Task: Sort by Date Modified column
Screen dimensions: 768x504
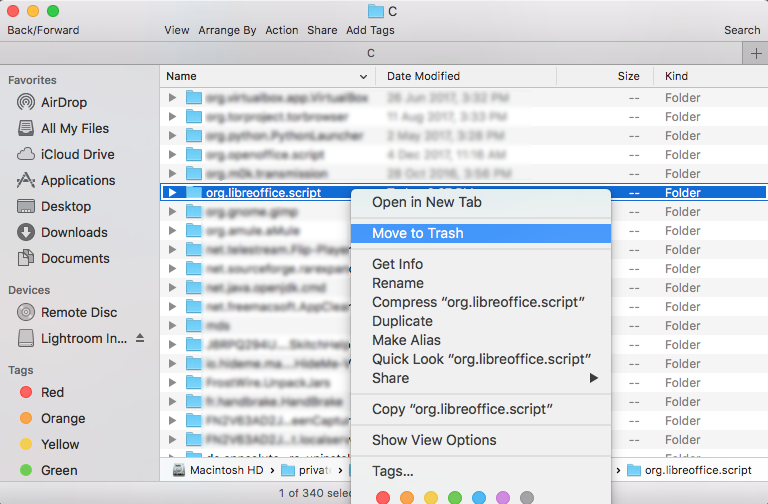Action: coord(423,76)
